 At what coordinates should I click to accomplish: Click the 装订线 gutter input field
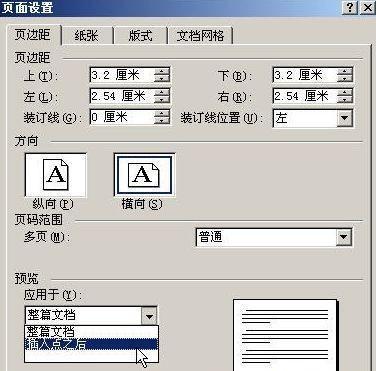[x=122, y=117]
